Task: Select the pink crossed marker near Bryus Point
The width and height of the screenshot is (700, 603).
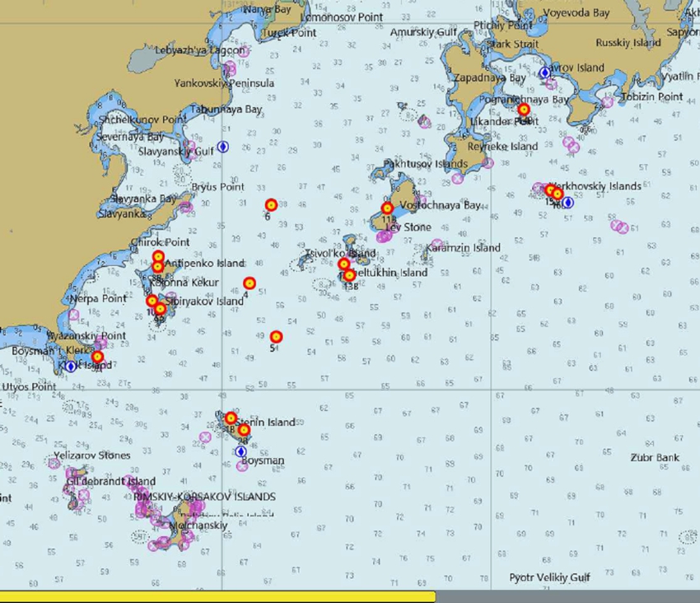Action: 188,207
